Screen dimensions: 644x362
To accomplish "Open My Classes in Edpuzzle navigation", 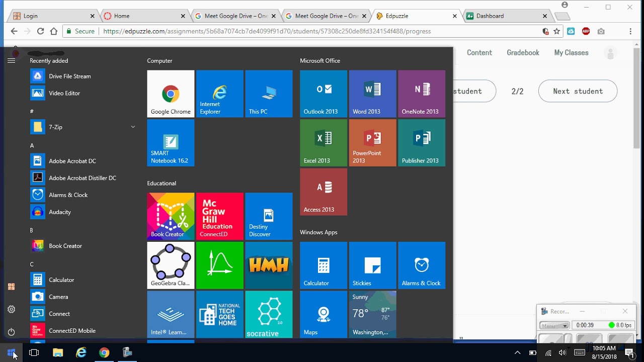I will [x=571, y=52].
